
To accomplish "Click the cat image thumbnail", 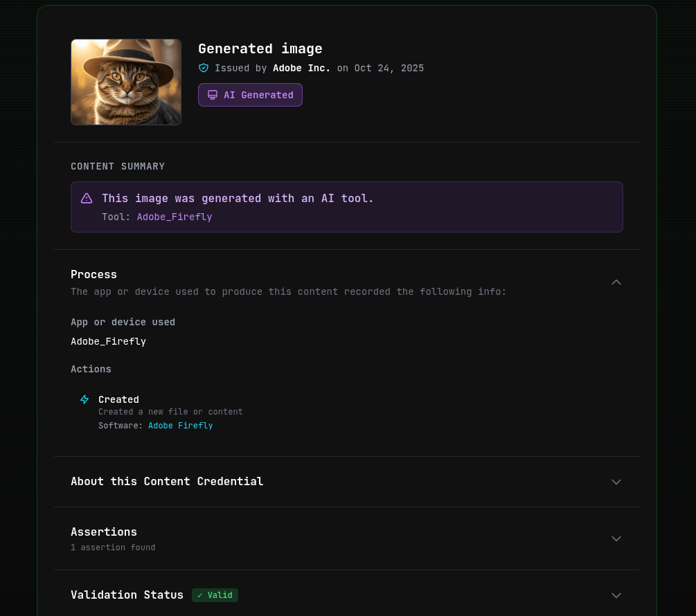I will 126,82.
